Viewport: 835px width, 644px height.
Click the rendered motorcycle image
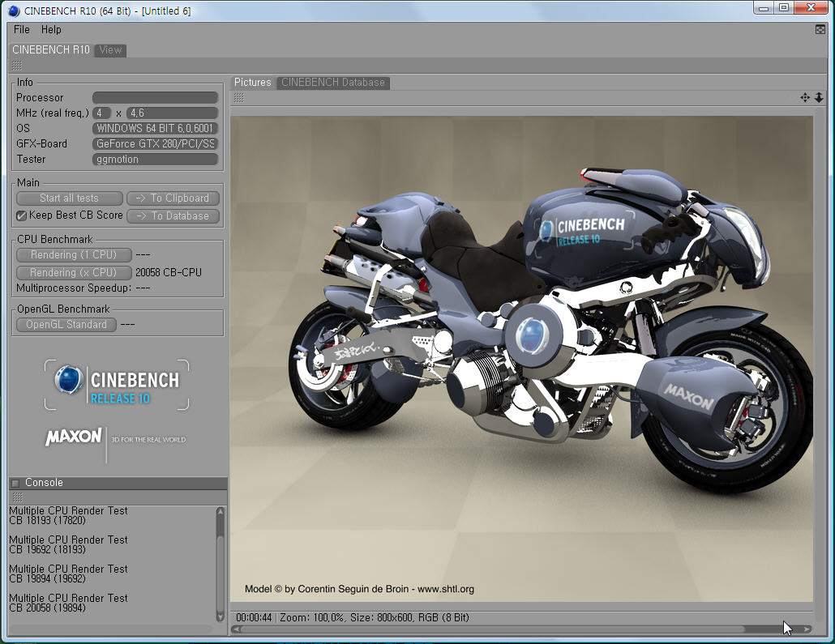(522, 359)
